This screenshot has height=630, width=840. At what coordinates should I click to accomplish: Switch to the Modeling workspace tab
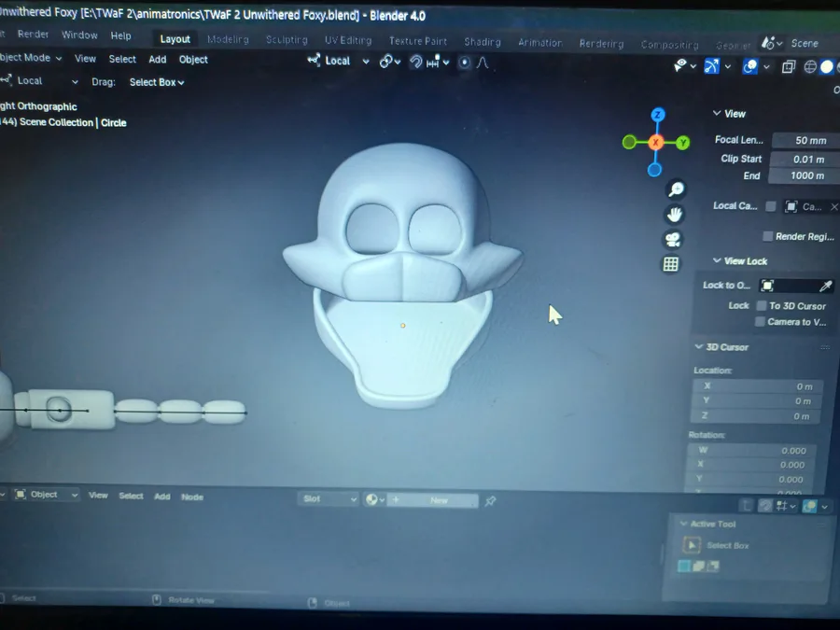[228, 39]
